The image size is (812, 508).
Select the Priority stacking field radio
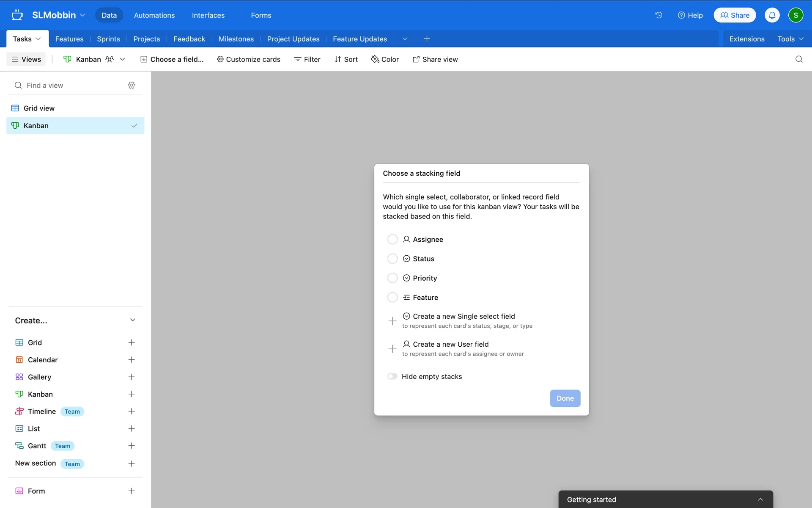pyautogui.click(x=392, y=278)
